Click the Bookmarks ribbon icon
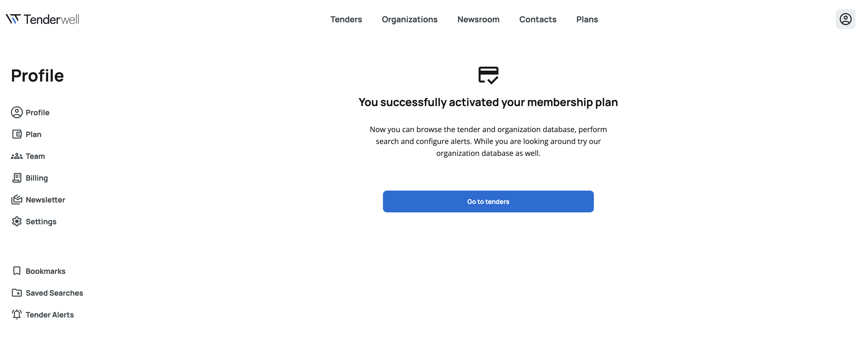The height and width of the screenshot is (341, 868). [x=17, y=271]
